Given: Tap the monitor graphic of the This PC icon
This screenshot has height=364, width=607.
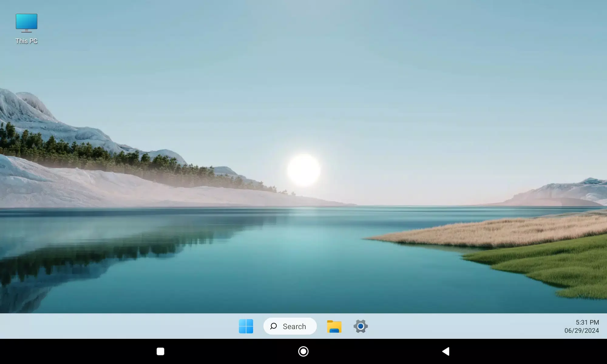Looking at the screenshot, I should (26, 21).
